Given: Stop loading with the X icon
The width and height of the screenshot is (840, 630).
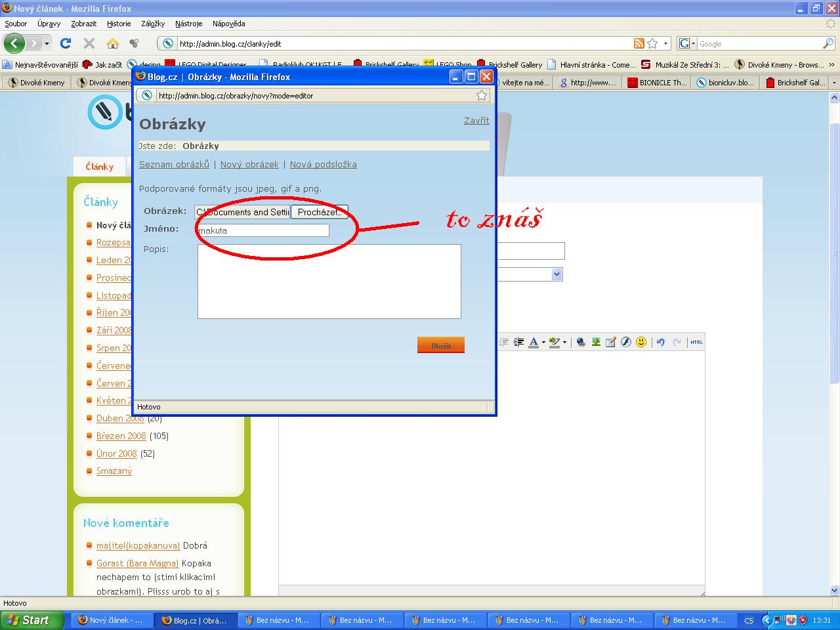Looking at the screenshot, I should click(89, 43).
